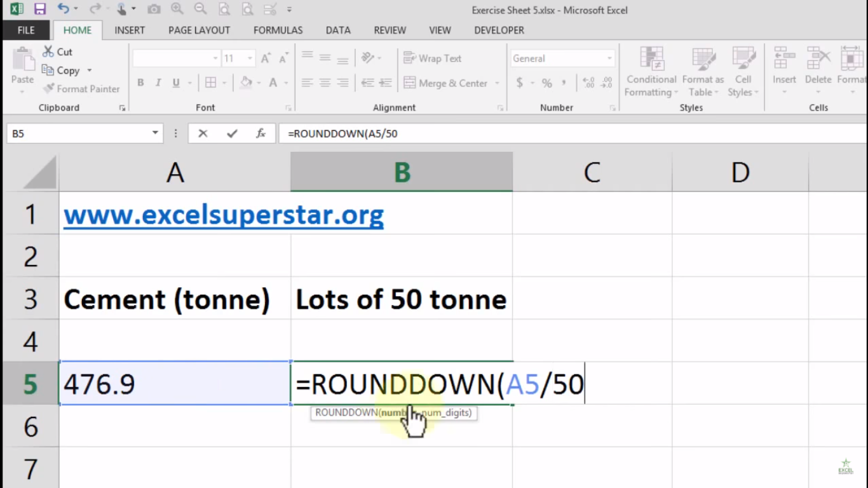Click the Accounting dollar format icon

[x=520, y=83]
